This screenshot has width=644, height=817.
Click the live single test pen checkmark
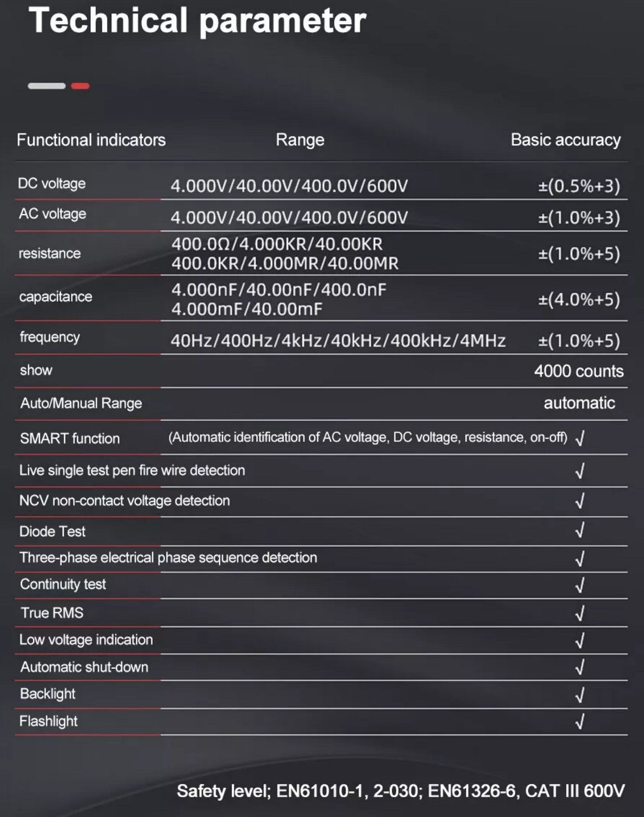580,471
